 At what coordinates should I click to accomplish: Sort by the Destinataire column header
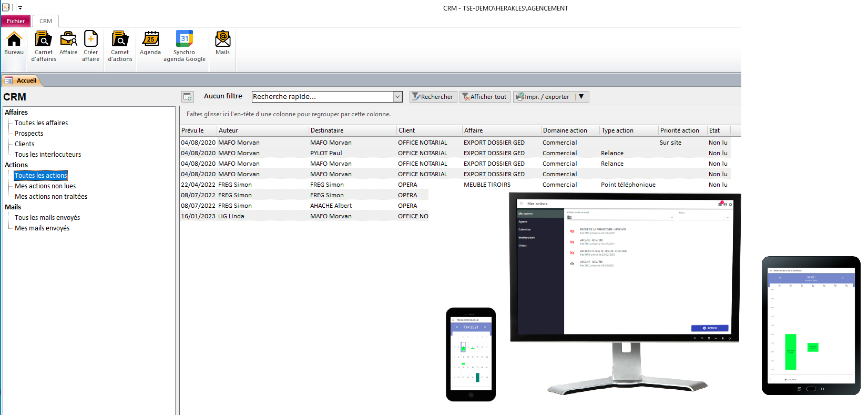coord(353,130)
